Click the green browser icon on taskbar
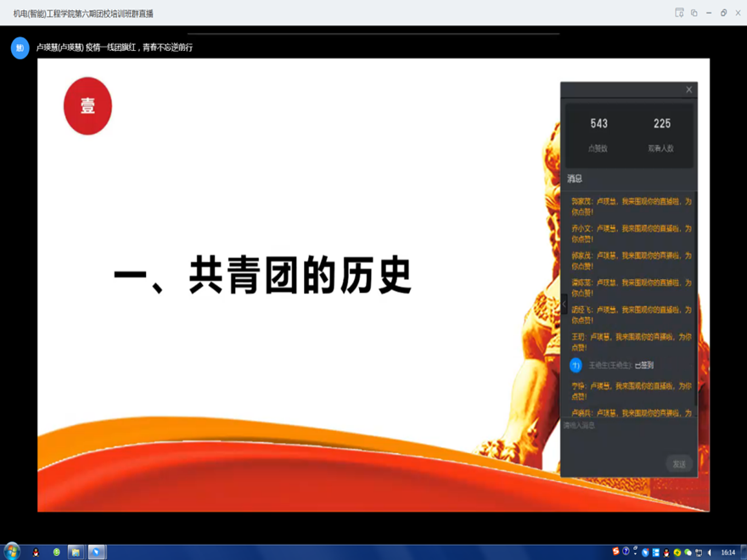Image resolution: width=747 pixels, height=560 pixels. pyautogui.click(x=57, y=552)
